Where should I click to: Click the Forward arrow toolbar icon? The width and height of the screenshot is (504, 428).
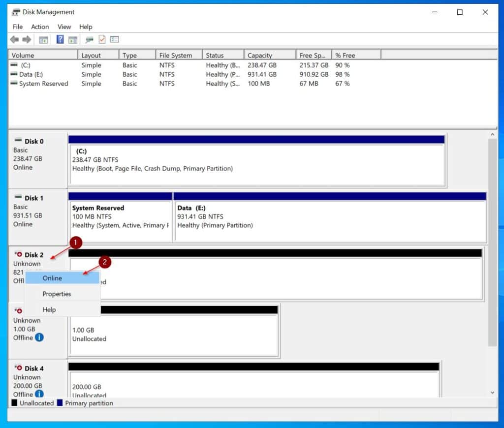click(27, 39)
